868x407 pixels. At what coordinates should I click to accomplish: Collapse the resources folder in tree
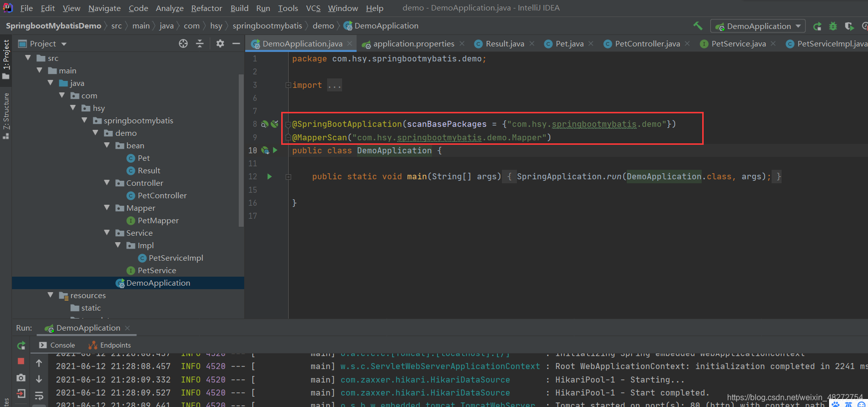click(x=50, y=295)
